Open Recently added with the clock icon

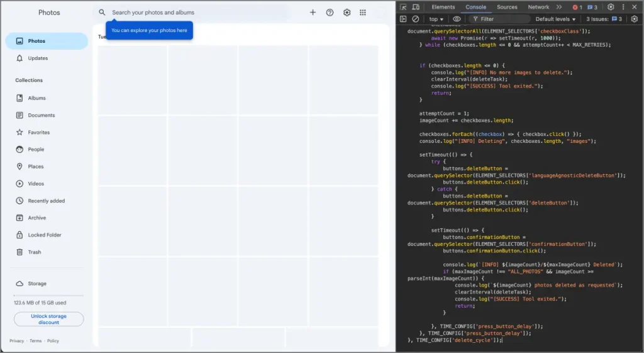tap(47, 201)
